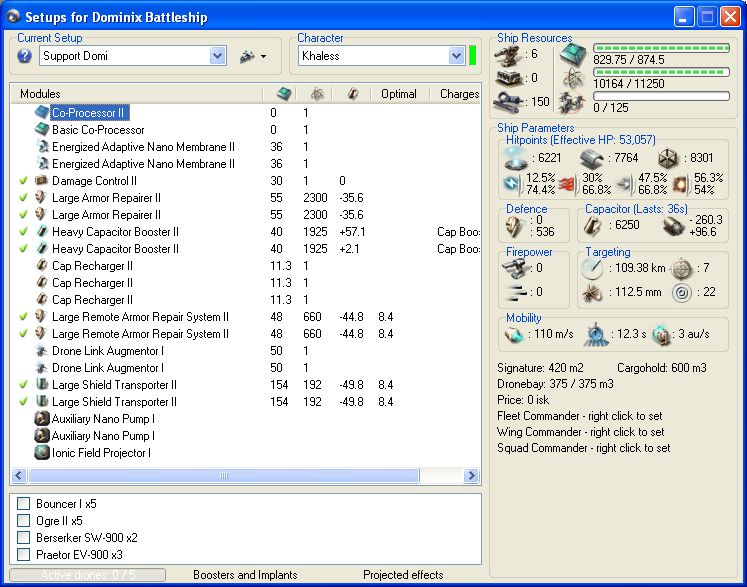Toggle the Praetor EV-900 x3 checkbox
Image resolution: width=747 pixels, height=587 pixels.
point(24,554)
